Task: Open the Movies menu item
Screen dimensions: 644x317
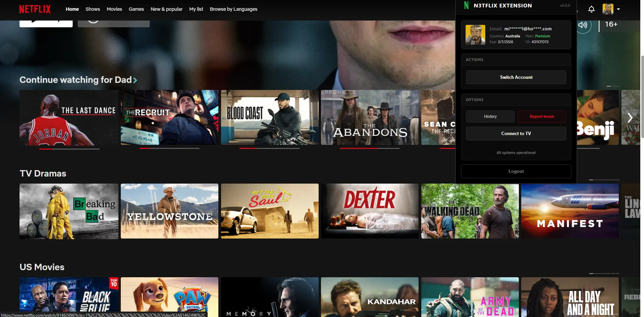Action: (114, 9)
